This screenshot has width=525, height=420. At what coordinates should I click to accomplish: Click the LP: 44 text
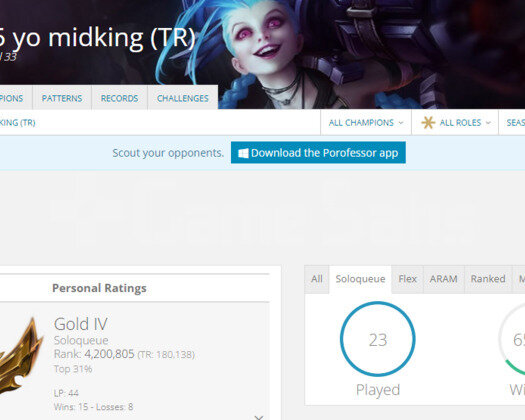66,393
